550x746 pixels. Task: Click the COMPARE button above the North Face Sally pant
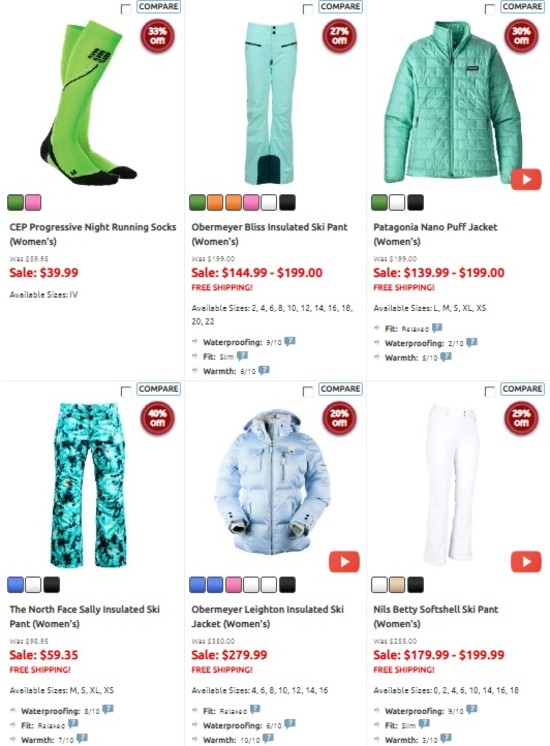pos(159,389)
